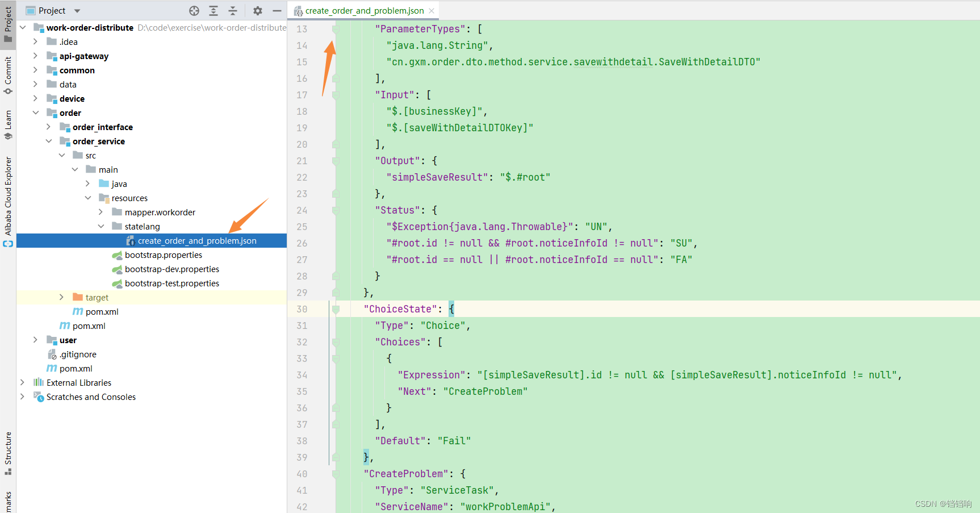Open the Project panel settings gear
980x513 pixels.
258,11
